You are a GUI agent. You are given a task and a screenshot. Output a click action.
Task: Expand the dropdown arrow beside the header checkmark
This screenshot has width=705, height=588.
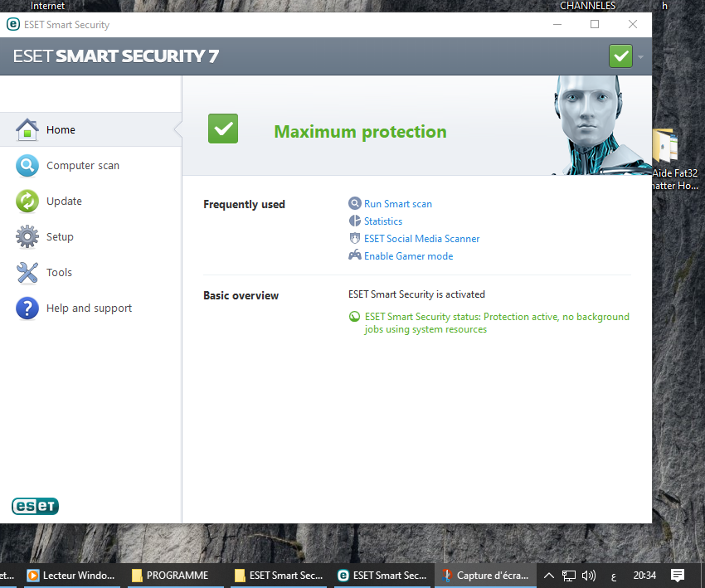tap(640, 56)
